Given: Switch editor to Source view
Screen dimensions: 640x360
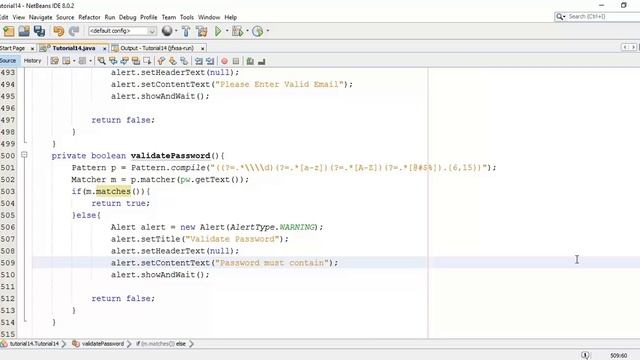Looking at the screenshot, I should [x=8, y=61].
